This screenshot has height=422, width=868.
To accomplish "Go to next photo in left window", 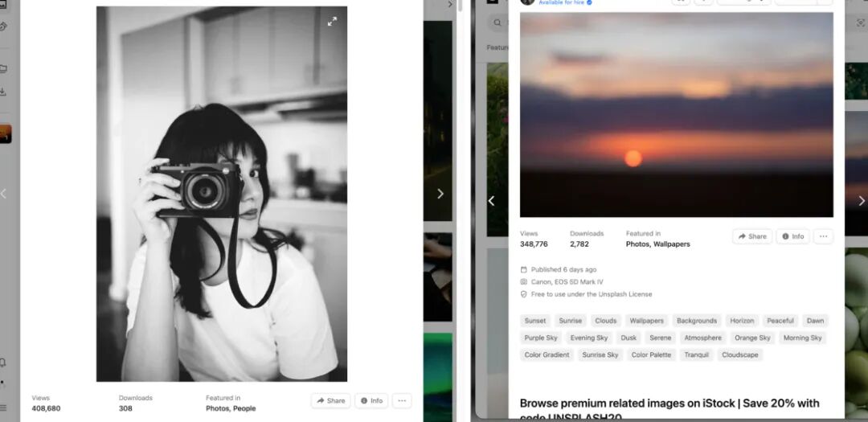I will click(x=440, y=194).
